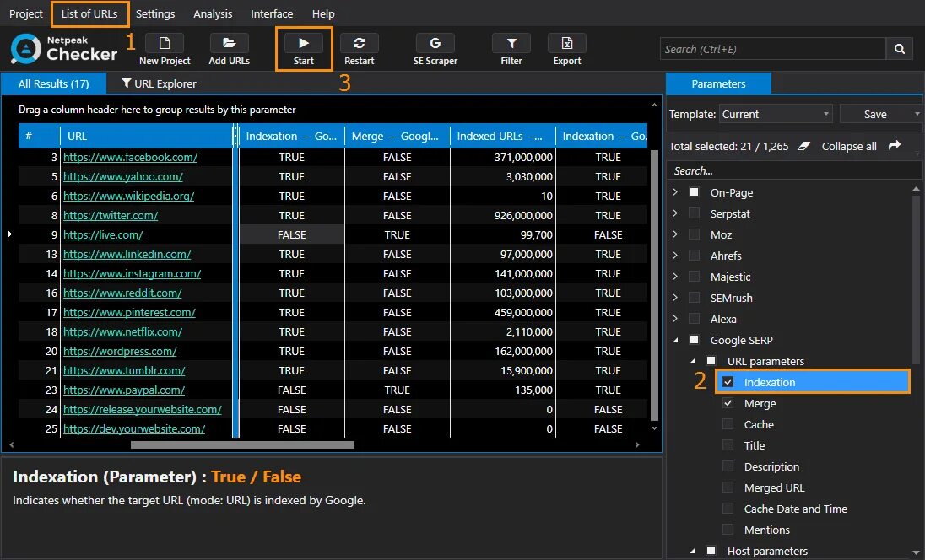Collapse the Google SERP tree node
The image size is (925, 560).
[x=675, y=340]
